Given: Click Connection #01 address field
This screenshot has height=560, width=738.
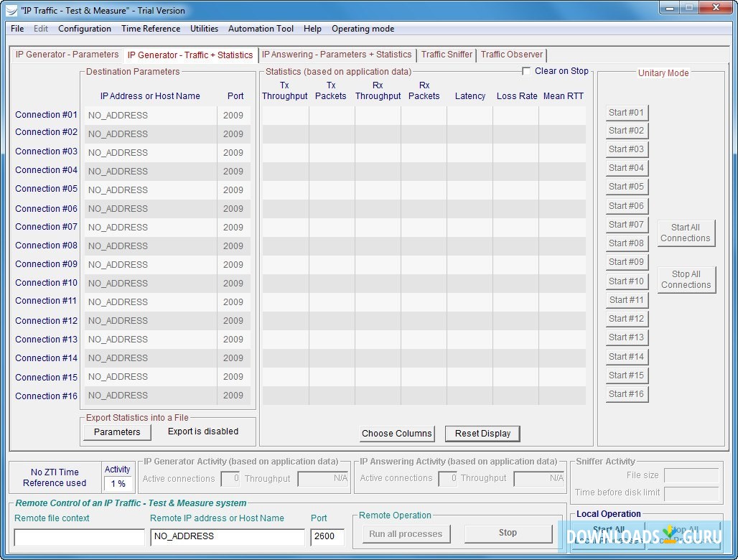Looking at the screenshot, I should (151, 116).
